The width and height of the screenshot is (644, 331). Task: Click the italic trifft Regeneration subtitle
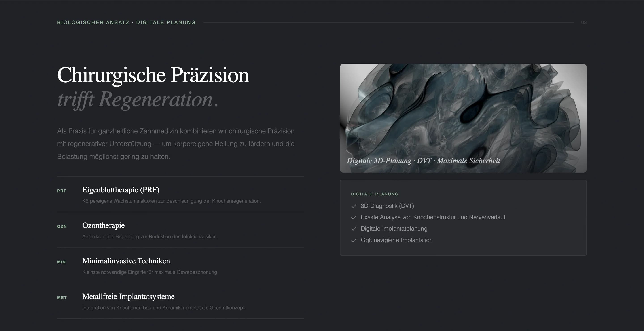click(138, 100)
